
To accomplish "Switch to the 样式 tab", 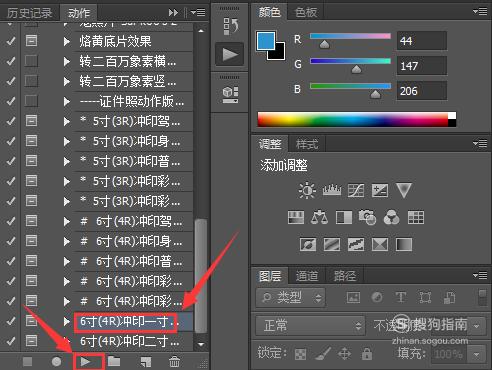I will pyautogui.click(x=307, y=144).
